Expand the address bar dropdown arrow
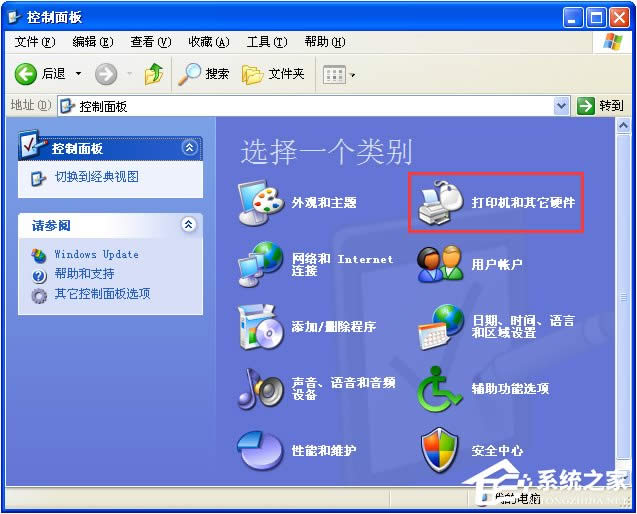Image resolution: width=637 pixels, height=514 pixels. coord(561,105)
